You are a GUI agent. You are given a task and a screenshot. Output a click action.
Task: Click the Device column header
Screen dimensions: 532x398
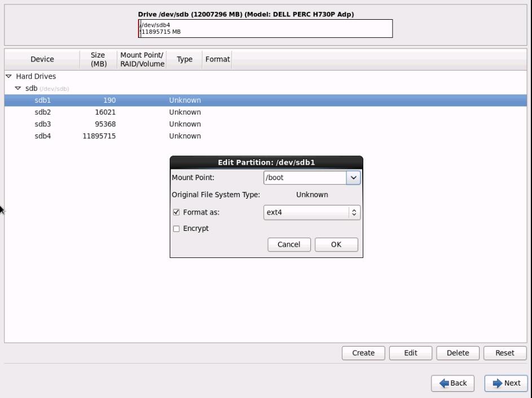(x=42, y=60)
